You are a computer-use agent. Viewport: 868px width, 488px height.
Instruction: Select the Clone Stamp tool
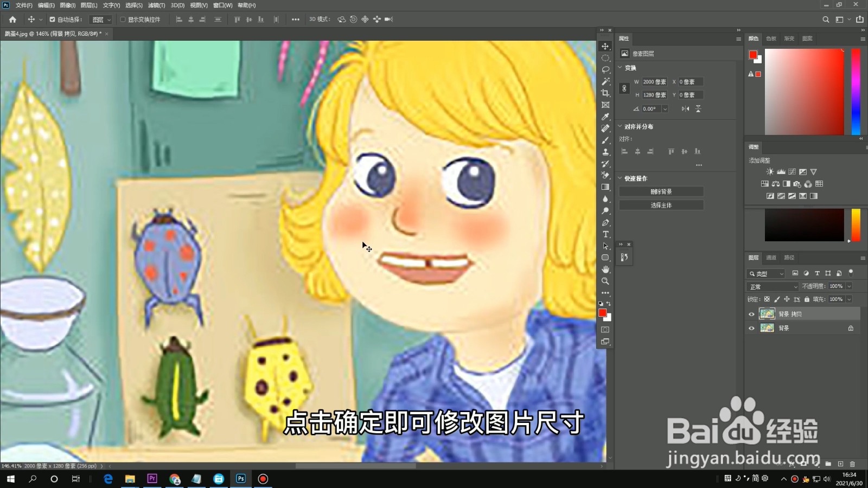605,152
